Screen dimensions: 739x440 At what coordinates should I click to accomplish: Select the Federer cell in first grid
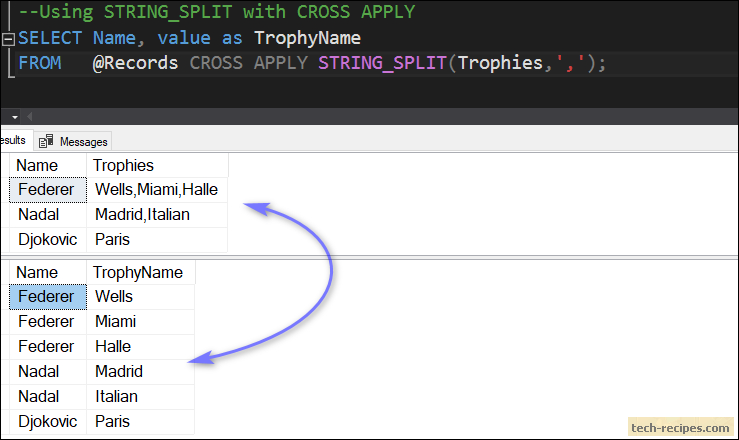pos(48,190)
